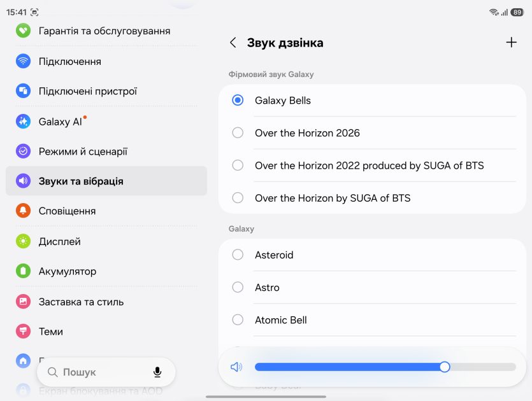Tap the wallpaper and style picture icon
The width and height of the screenshot is (532, 401).
click(23, 301)
